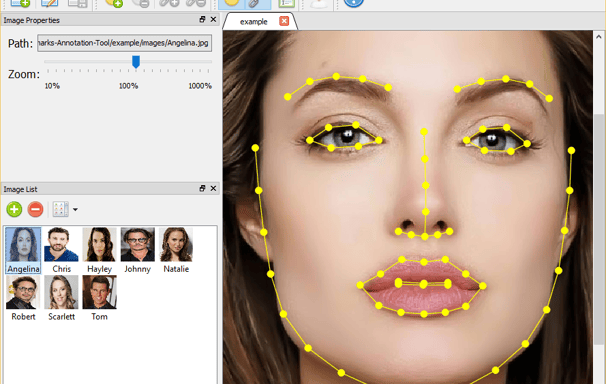The width and height of the screenshot is (606, 384).
Task: Pick the Tom image
Action: (99, 298)
